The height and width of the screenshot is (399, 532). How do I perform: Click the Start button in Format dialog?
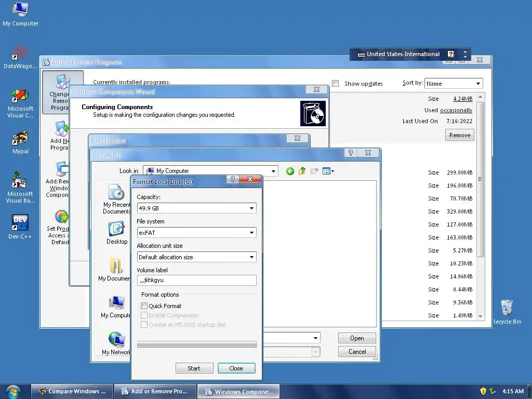click(x=194, y=368)
